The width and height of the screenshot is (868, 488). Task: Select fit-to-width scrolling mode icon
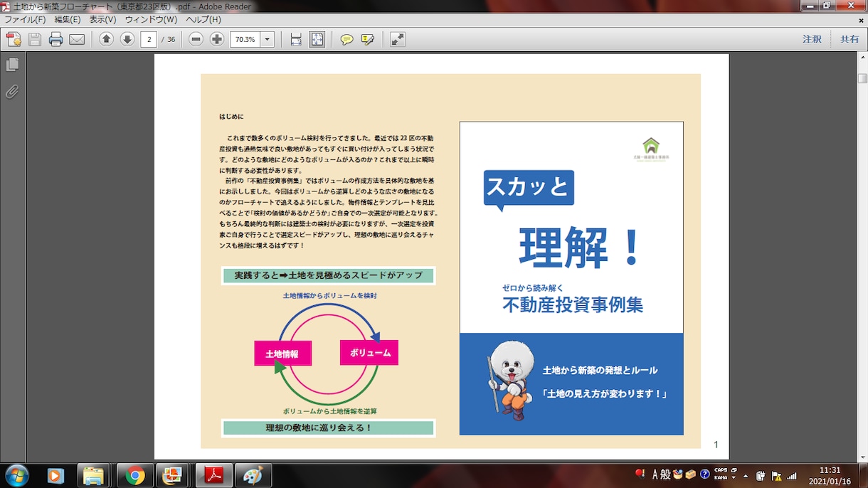point(296,40)
